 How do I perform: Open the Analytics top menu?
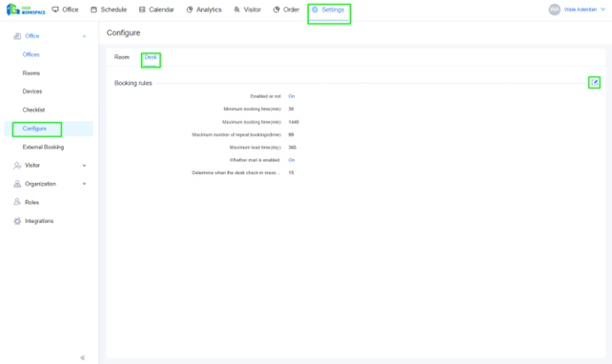tap(204, 10)
